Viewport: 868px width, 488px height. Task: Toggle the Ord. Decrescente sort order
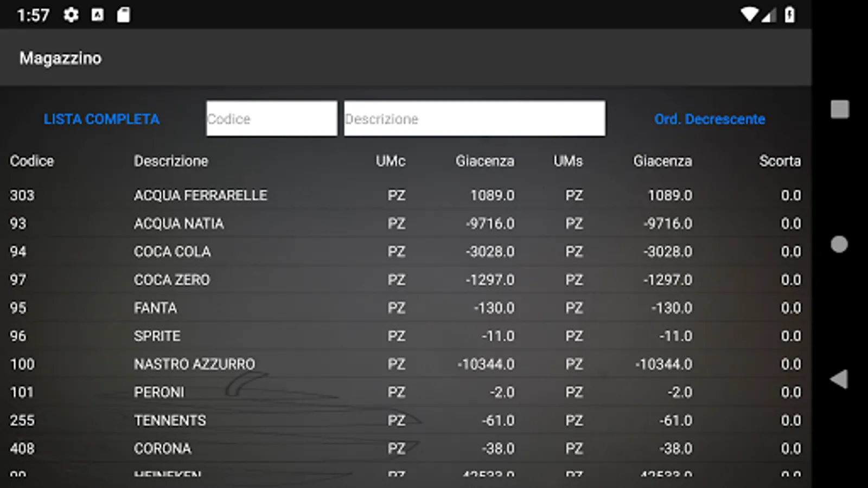(709, 119)
